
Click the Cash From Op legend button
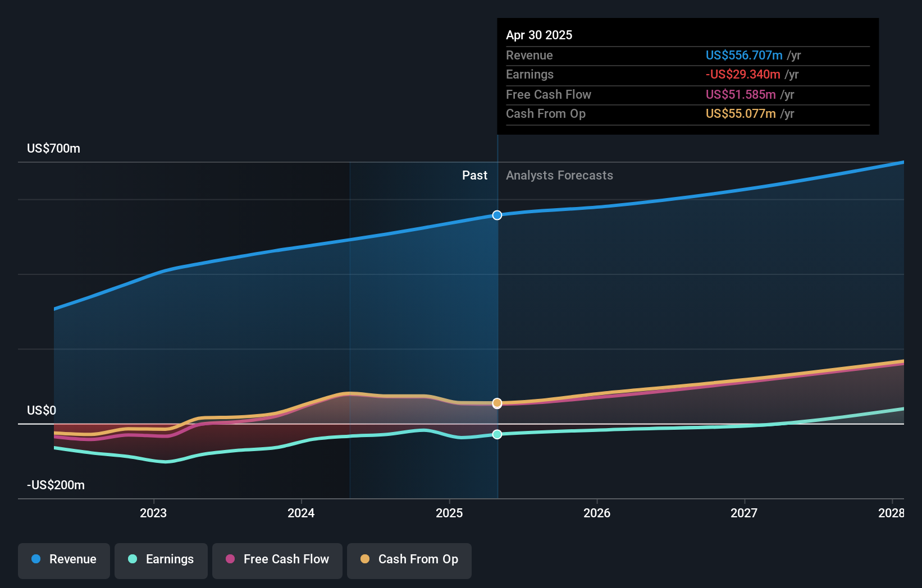(409, 559)
